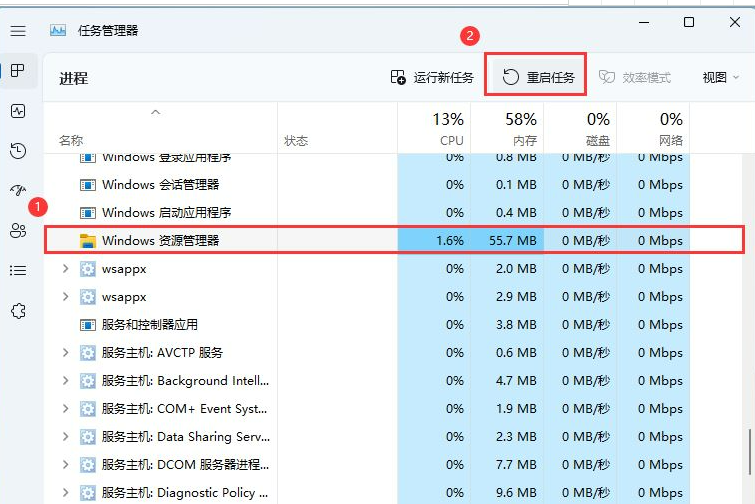This screenshot has height=504, width=755.
Task: Click the 效率模式 leaf icon
Action: [607, 77]
